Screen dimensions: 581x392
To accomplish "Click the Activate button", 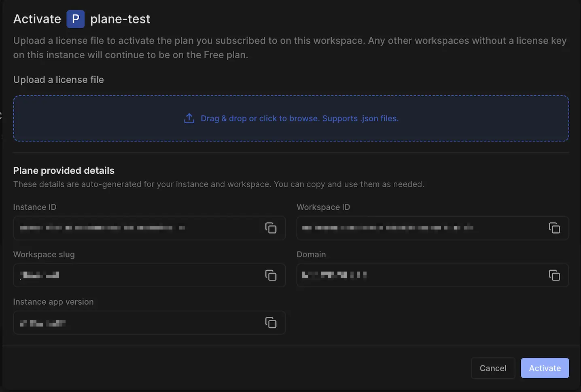I will [x=545, y=368].
